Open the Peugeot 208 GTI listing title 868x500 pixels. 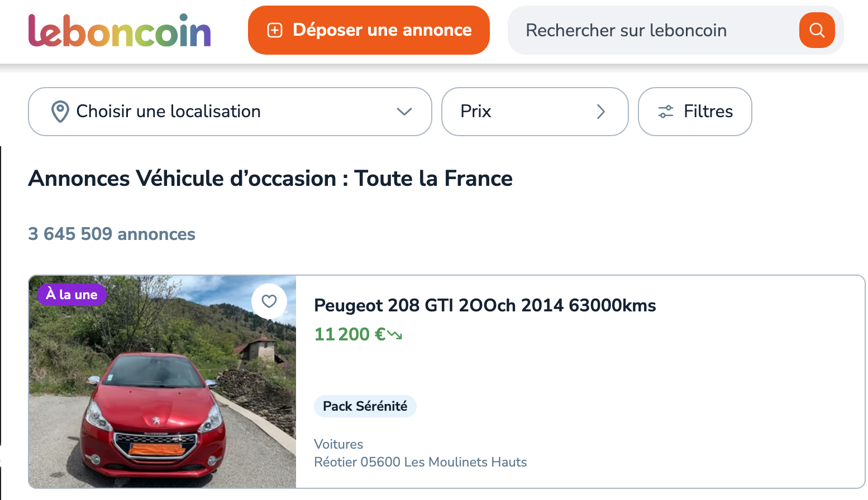485,305
